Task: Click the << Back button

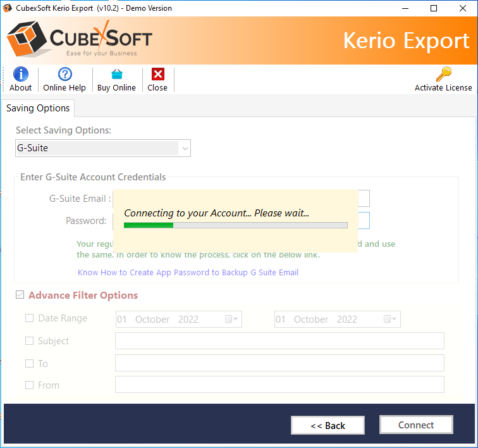Action: click(x=328, y=425)
